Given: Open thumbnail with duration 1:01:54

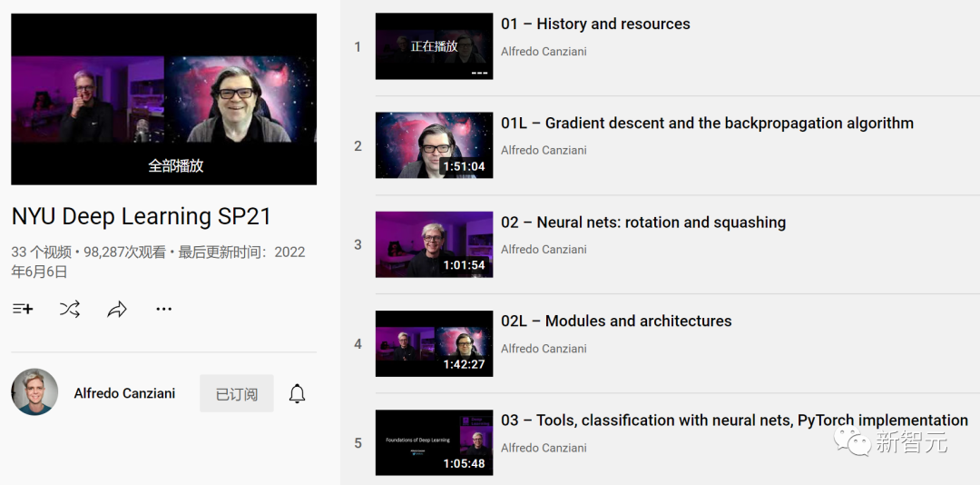Looking at the screenshot, I should 434,244.
